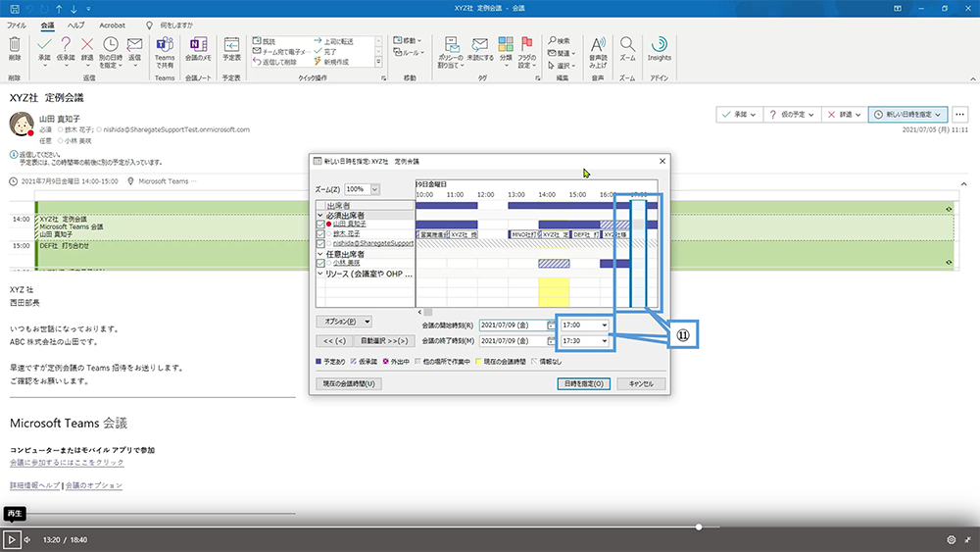980x552 pixels.
Task: Open the Rules (ルール) dropdown
Action: pos(408,53)
